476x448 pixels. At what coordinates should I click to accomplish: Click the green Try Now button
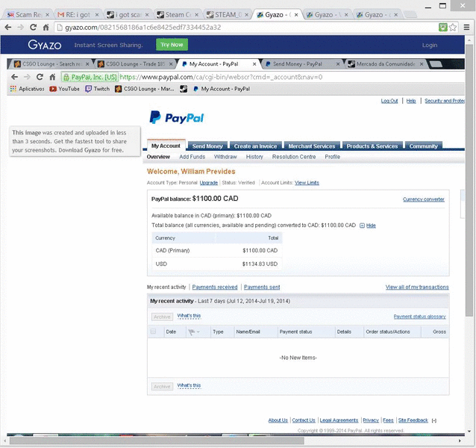pos(172,45)
